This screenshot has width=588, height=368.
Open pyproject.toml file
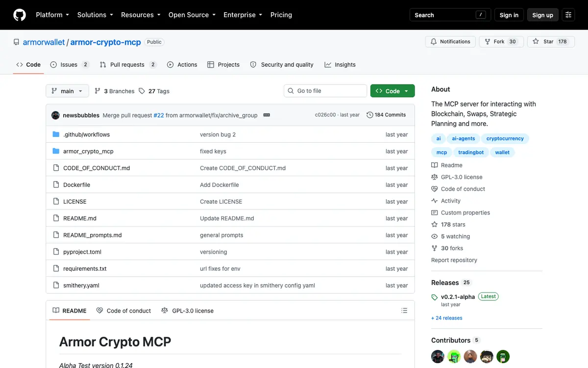pyautogui.click(x=82, y=252)
